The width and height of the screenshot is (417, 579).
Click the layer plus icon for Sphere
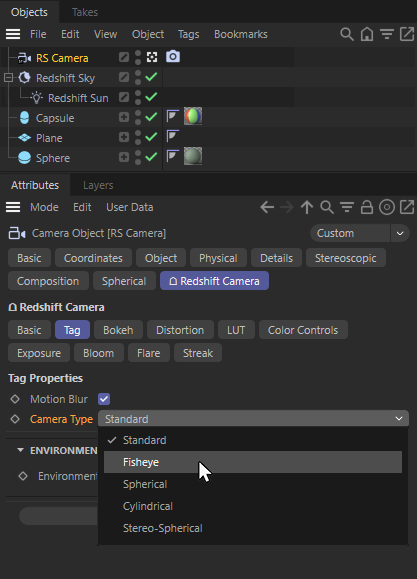[124, 157]
